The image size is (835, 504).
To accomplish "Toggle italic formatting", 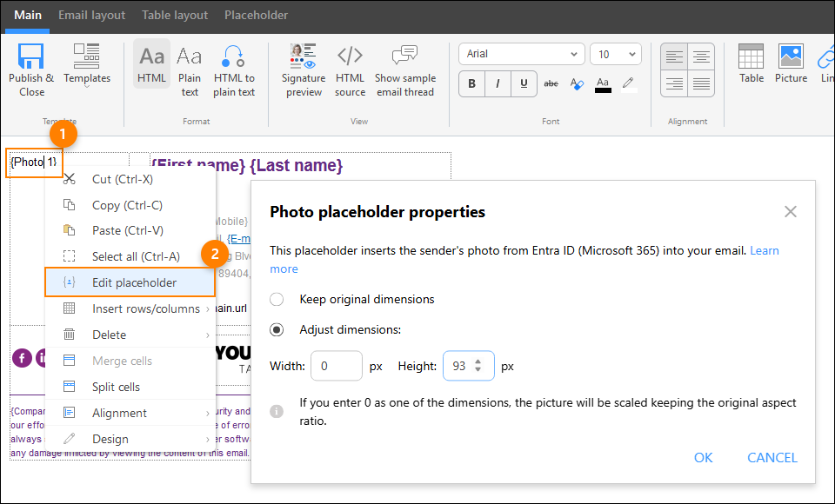I will pos(498,83).
